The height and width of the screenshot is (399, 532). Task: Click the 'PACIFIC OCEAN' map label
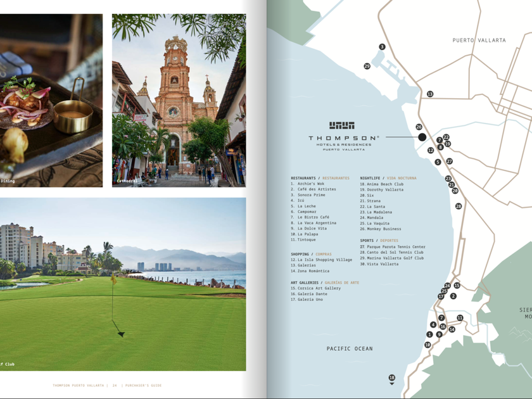click(x=350, y=348)
